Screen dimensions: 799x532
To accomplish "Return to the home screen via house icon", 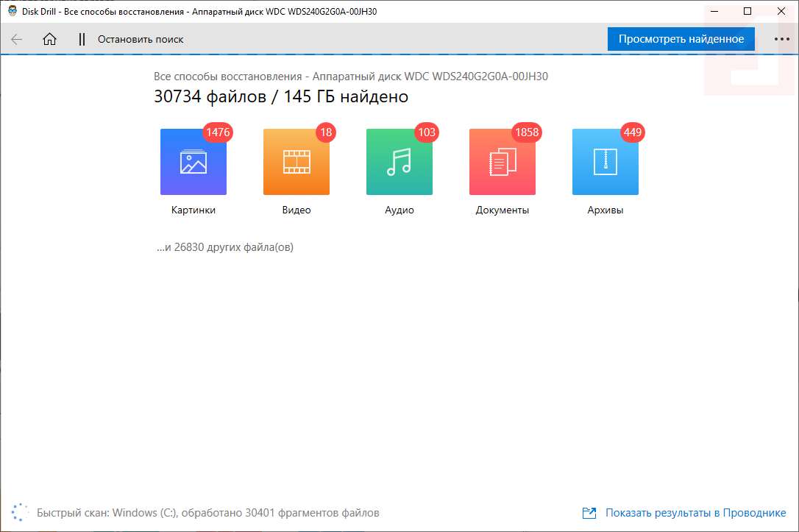I will 49,39.
